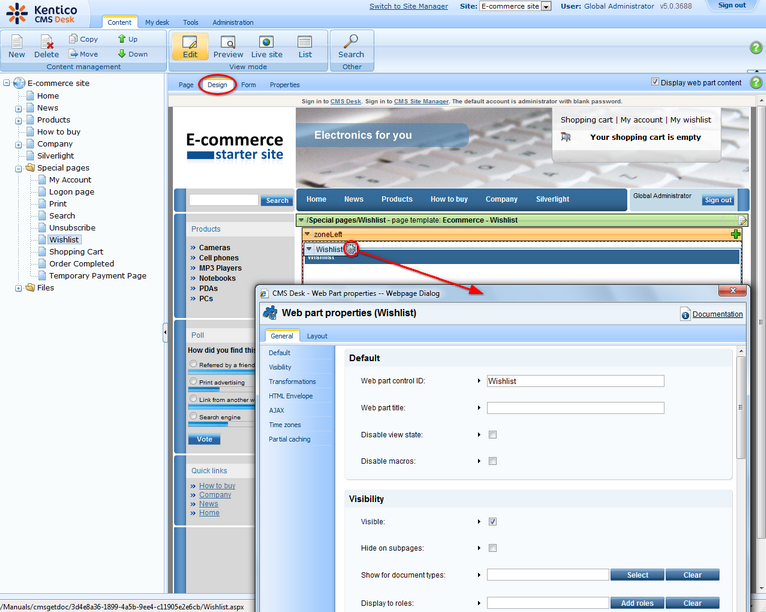Click the site search text box
766x612 pixels.
click(224, 200)
